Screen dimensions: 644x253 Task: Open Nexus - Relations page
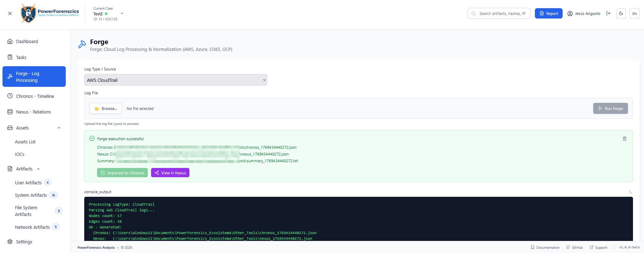pos(34,112)
